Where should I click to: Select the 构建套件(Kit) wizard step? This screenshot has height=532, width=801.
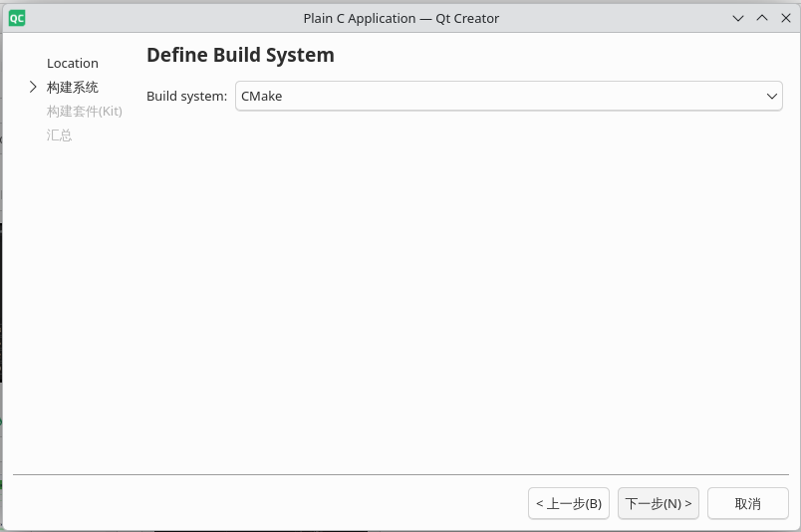[85, 112]
